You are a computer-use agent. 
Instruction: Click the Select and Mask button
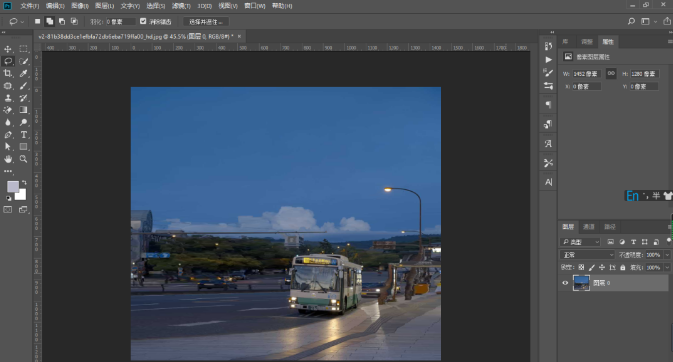206,21
